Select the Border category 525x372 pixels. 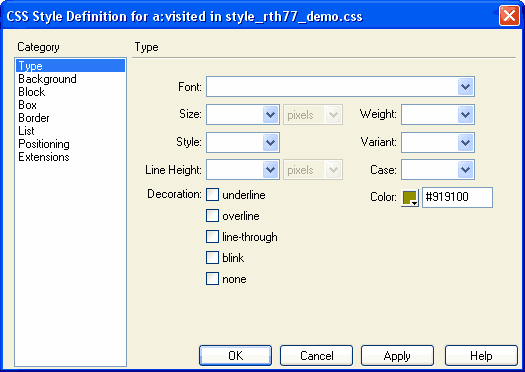[x=34, y=118]
